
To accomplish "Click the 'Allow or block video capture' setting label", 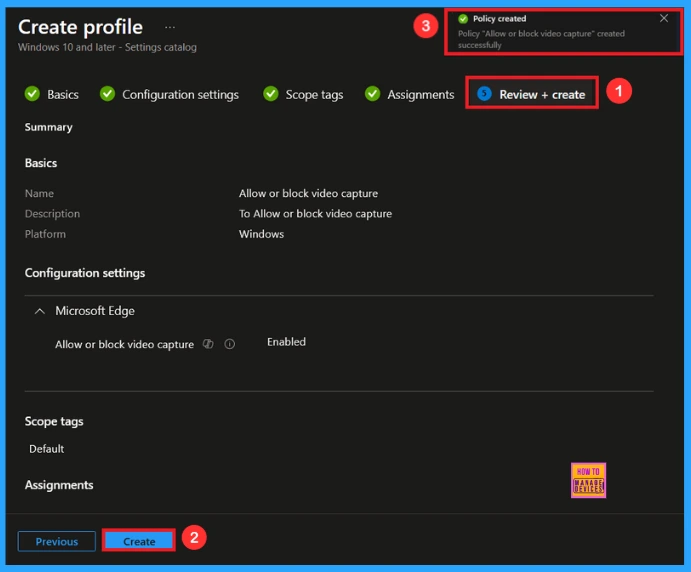I will 124,345.
